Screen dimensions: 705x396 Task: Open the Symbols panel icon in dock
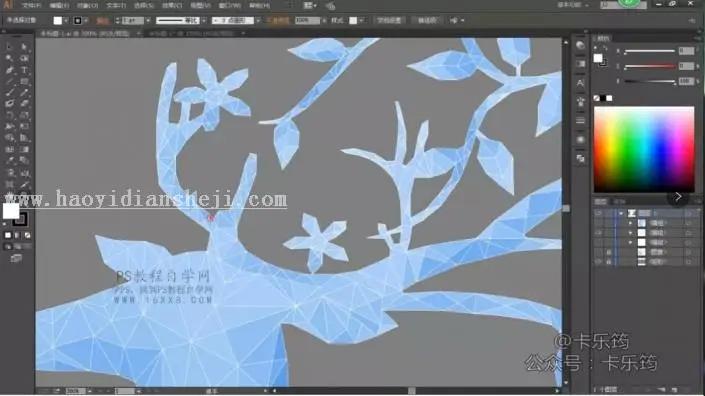point(580,102)
